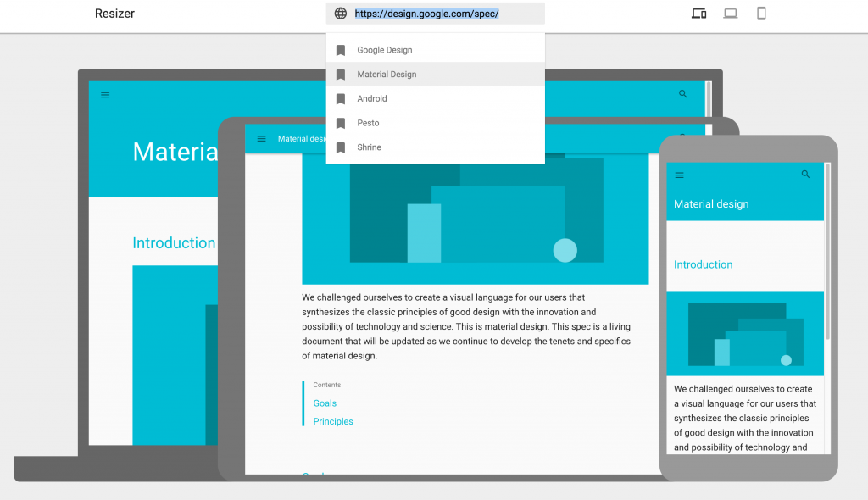Click the hero illustration in tablet preview

pyautogui.click(x=475, y=219)
